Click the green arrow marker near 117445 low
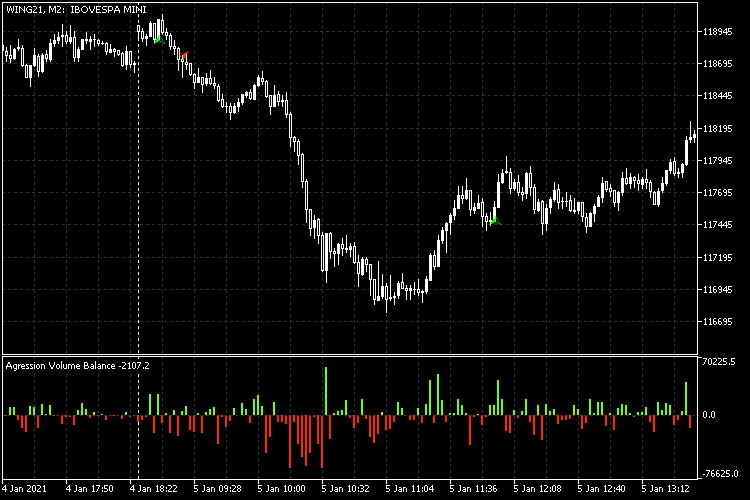Image resolution: width=750 pixels, height=500 pixels. tap(495, 221)
